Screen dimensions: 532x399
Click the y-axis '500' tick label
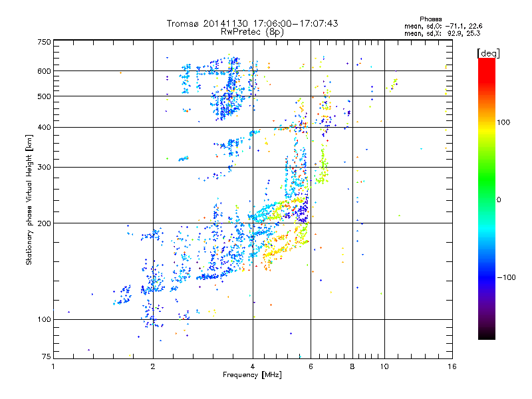tap(45, 96)
